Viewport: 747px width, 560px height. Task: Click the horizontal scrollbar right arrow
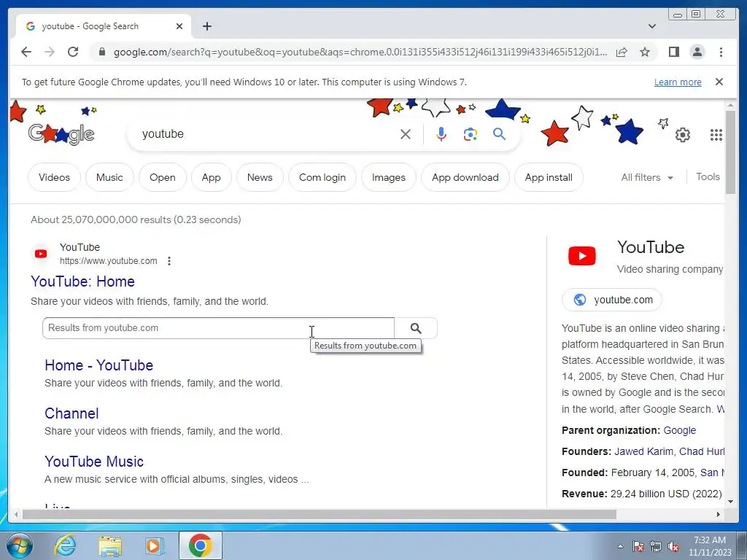(x=719, y=514)
